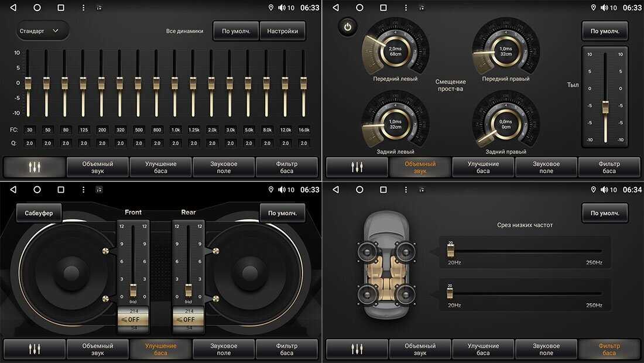Viewport: 644px width, 363px height.
Task: Click the orange Фильтр баса tab
Action: [x=609, y=349]
